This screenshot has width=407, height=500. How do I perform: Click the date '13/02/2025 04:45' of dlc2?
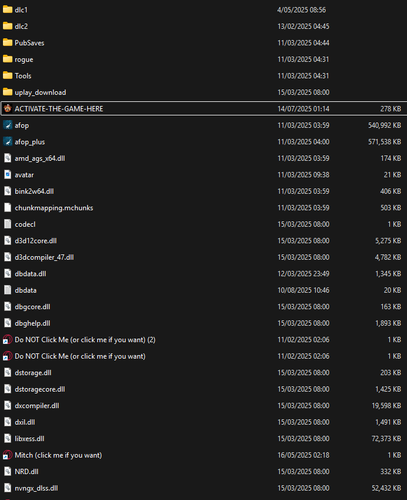[x=303, y=26]
